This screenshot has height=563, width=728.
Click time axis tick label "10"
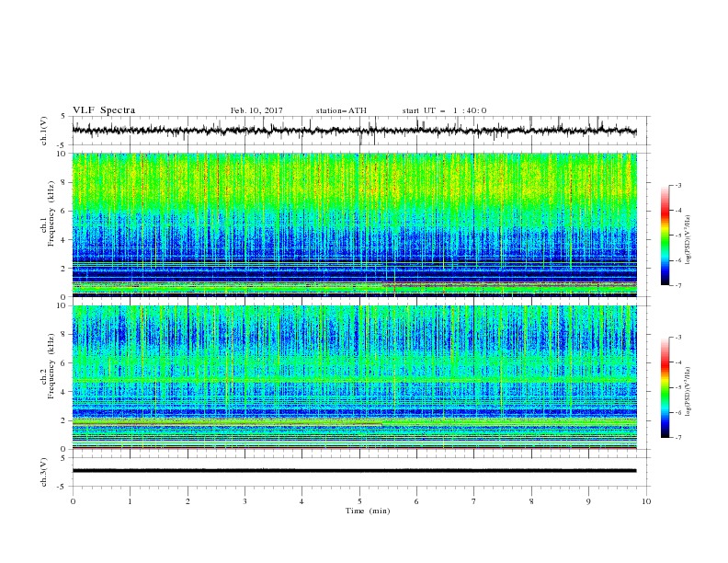click(646, 501)
